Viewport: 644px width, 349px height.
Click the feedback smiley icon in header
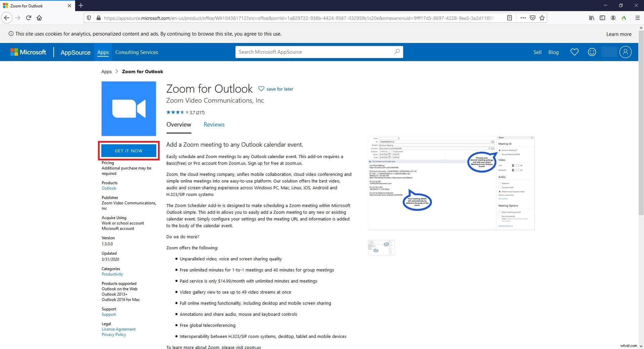click(x=592, y=52)
